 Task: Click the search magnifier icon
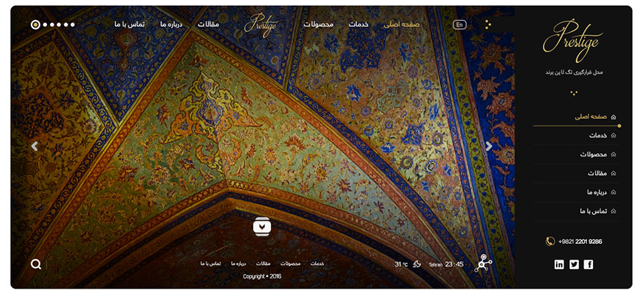[36, 264]
